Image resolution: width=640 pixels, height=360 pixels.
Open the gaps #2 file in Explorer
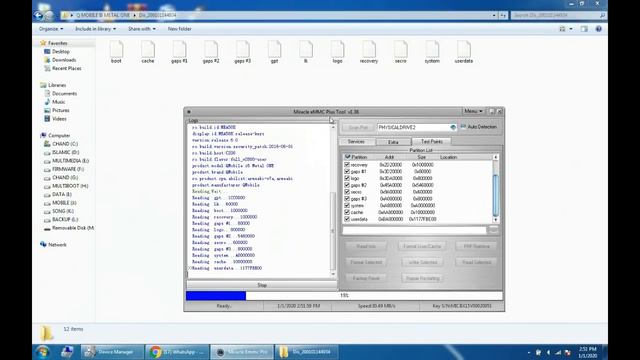211,52
